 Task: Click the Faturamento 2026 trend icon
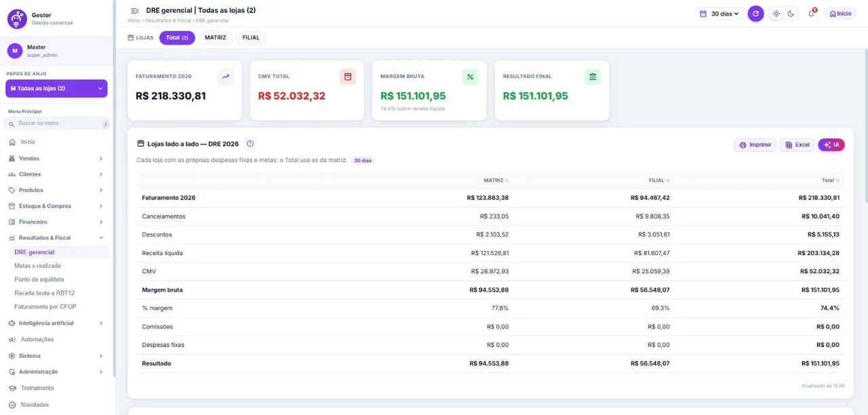click(x=225, y=77)
